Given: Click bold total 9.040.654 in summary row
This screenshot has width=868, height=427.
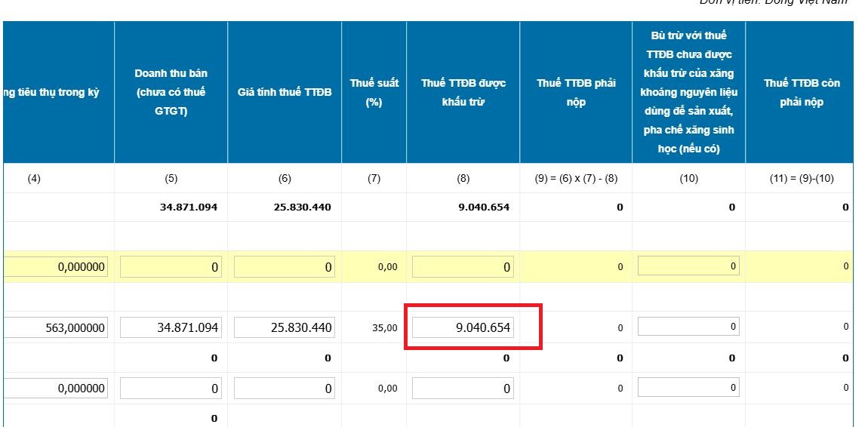Looking at the screenshot, I should click(483, 207).
